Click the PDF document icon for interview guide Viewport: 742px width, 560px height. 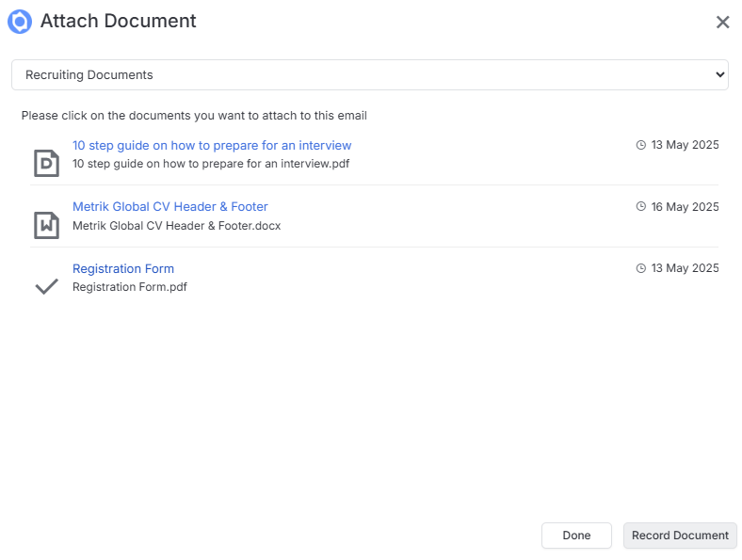pyautogui.click(x=46, y=163)
